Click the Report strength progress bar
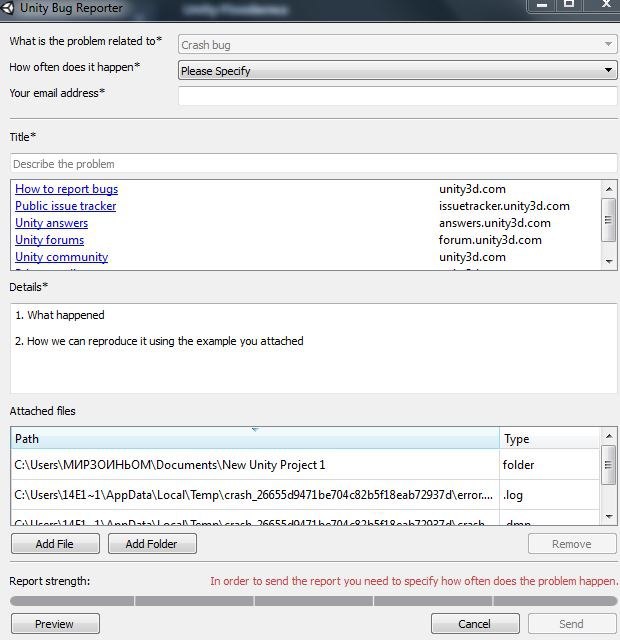Image resolution: width=620 pixels, height=640 pixels. coord(313,601)
